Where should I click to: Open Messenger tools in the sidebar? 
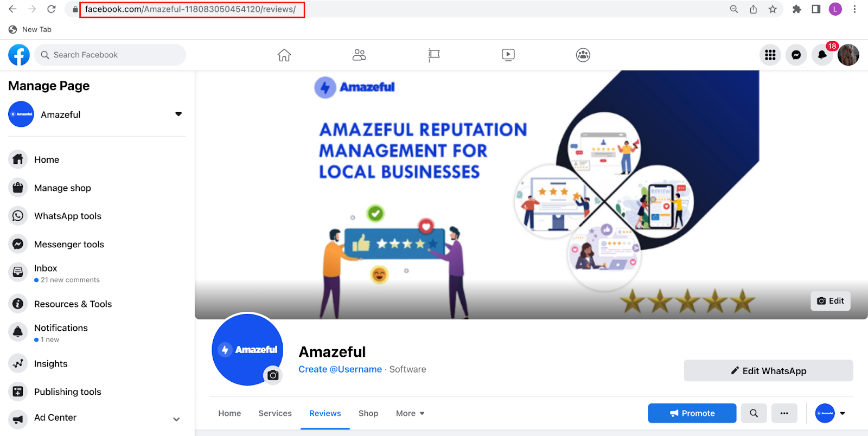tap(97, 244)
